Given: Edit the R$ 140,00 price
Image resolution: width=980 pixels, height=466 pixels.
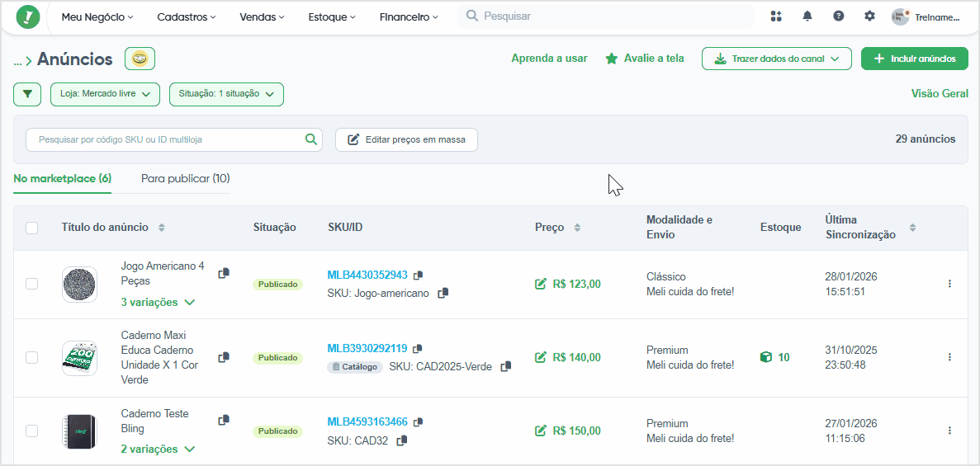Looking at the screenshot, I should (x=541, y=357).
